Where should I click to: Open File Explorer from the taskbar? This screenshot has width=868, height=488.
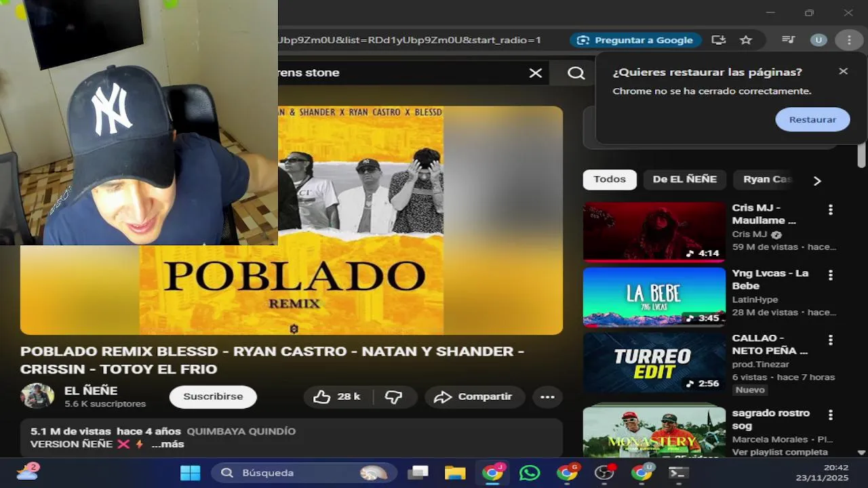point(455,472)
